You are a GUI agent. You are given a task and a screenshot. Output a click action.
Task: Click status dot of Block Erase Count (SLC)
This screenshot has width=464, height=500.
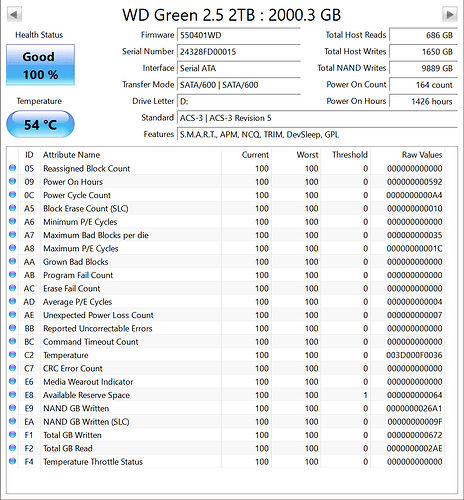pos(13,208)
